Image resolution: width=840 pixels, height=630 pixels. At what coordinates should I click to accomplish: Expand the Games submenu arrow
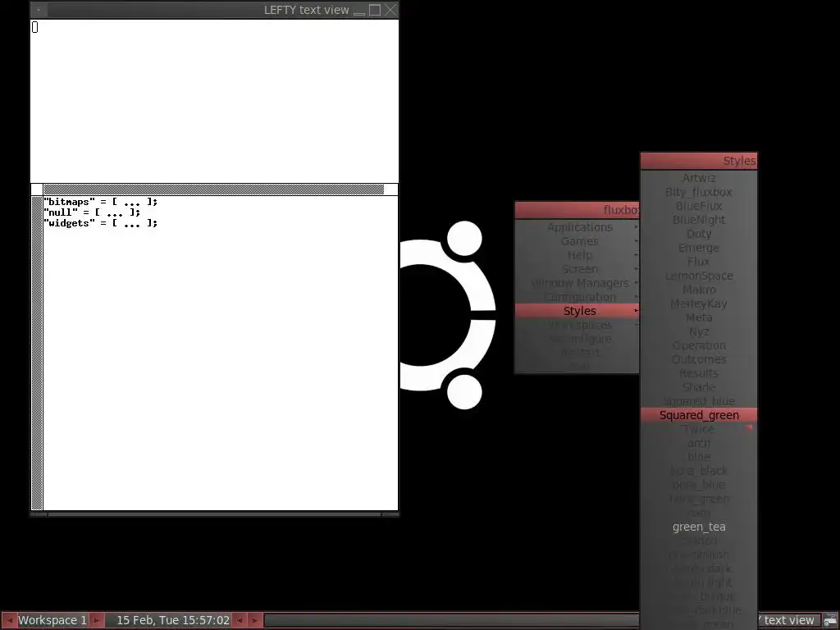click(x=636, y=241)
